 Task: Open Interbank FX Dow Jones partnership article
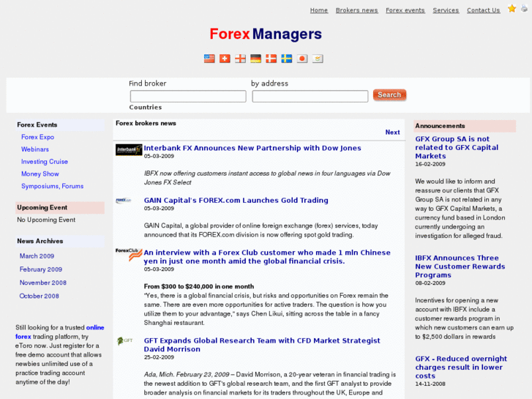coord(252,148)
